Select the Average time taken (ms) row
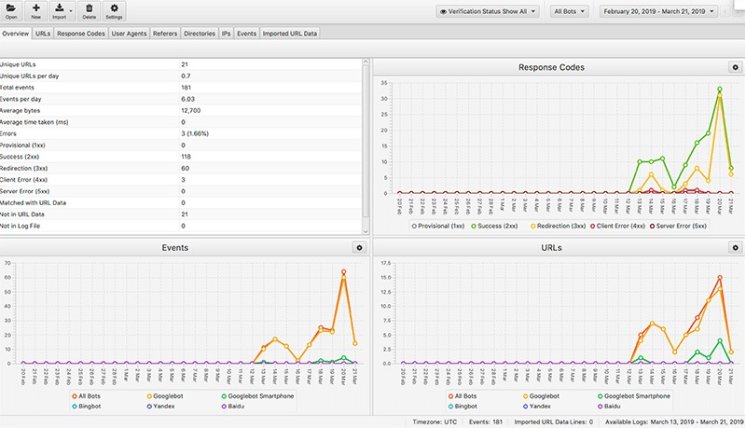The height and width of the screenshot is (428, 745). [x=181, y=122]
